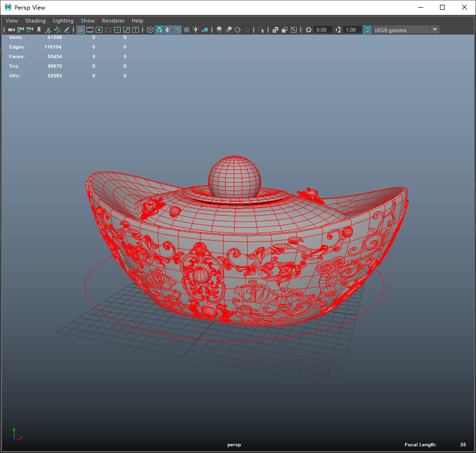Image resolution: width=476 pixels, height=453 pixels.
Task: Open Camera Attributes icon
Action: [29, 30]
